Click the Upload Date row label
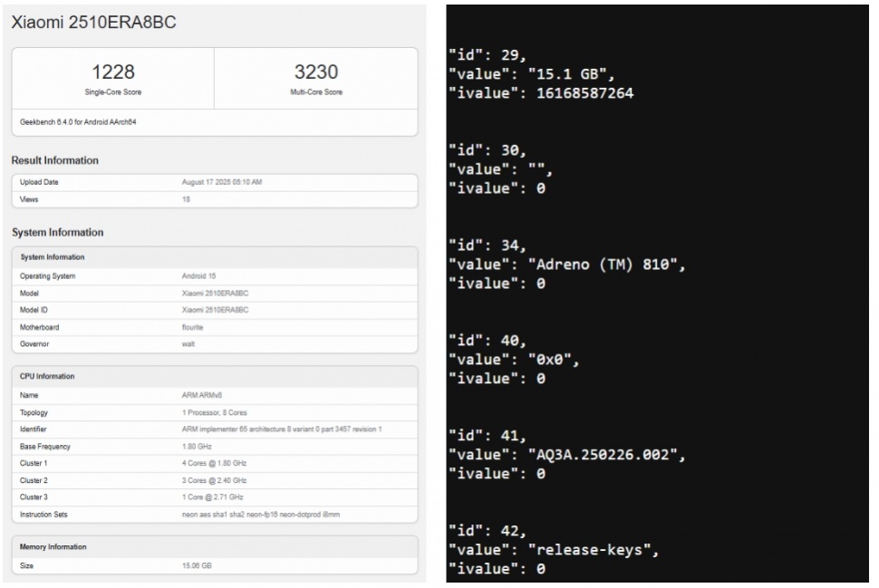Viewport: 879px width, 588px height. (x=39, y=182)
